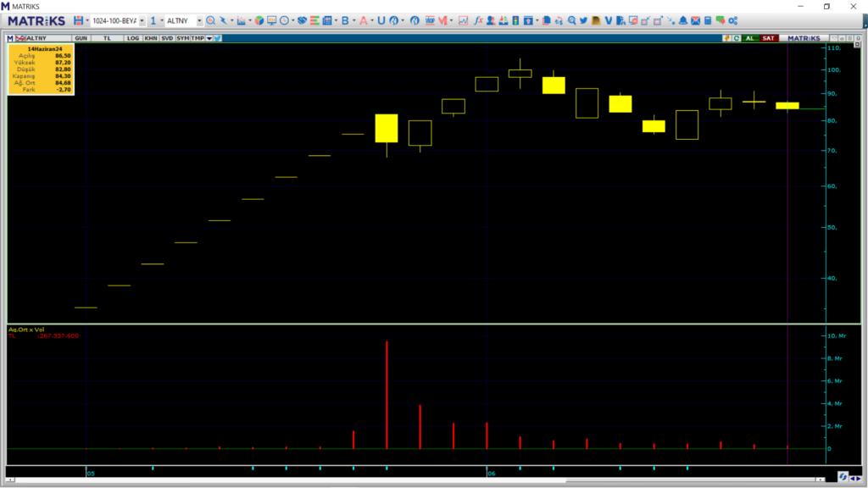Toggle the TMP chart option
The height and width of the screenshot is (488, 868).
pos(198,38)
